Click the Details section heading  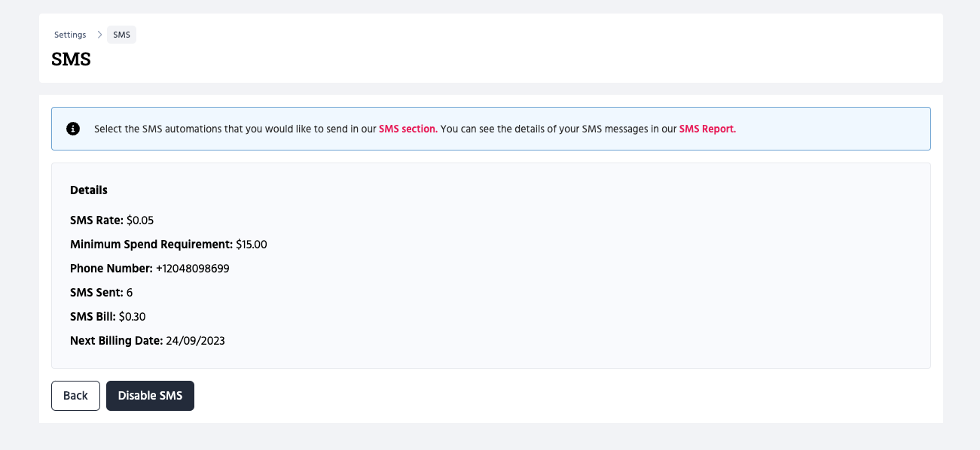89,190
